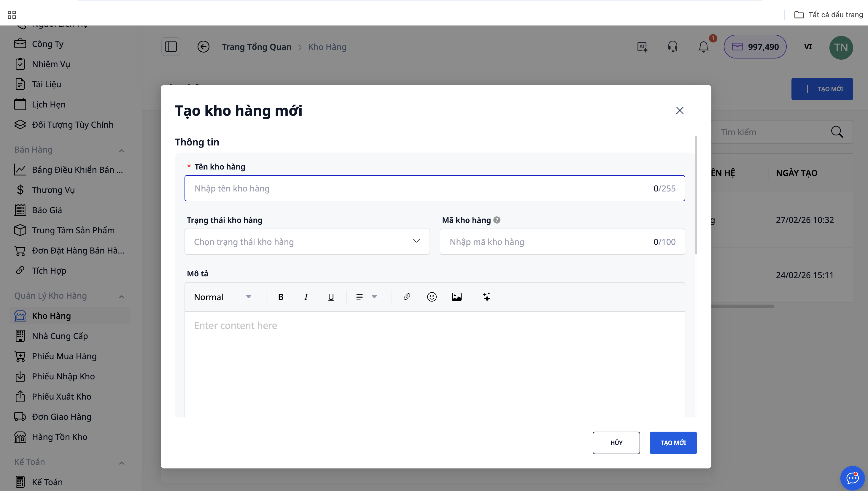
Task: Click the AI sparkle writing icon
Action: click(x=487, y=297)
